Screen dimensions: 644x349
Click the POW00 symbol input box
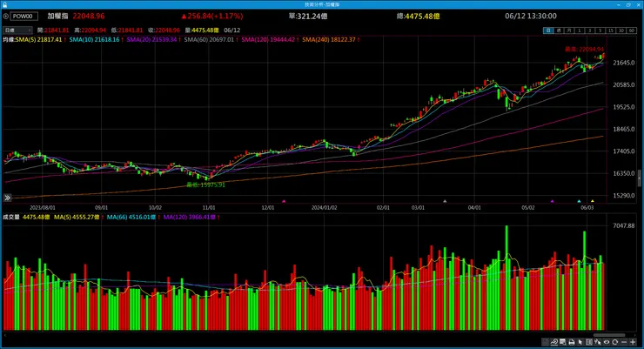[23, 17]
